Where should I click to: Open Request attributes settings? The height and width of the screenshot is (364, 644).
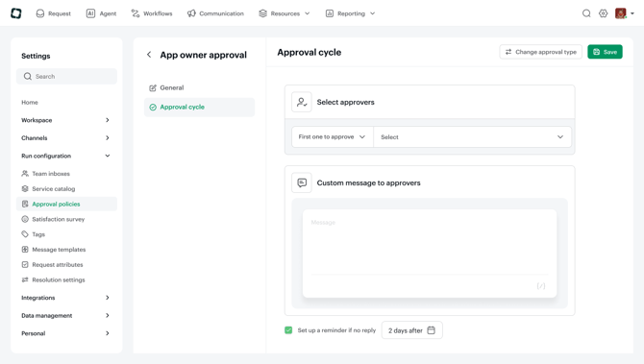(x=58, y=265)
